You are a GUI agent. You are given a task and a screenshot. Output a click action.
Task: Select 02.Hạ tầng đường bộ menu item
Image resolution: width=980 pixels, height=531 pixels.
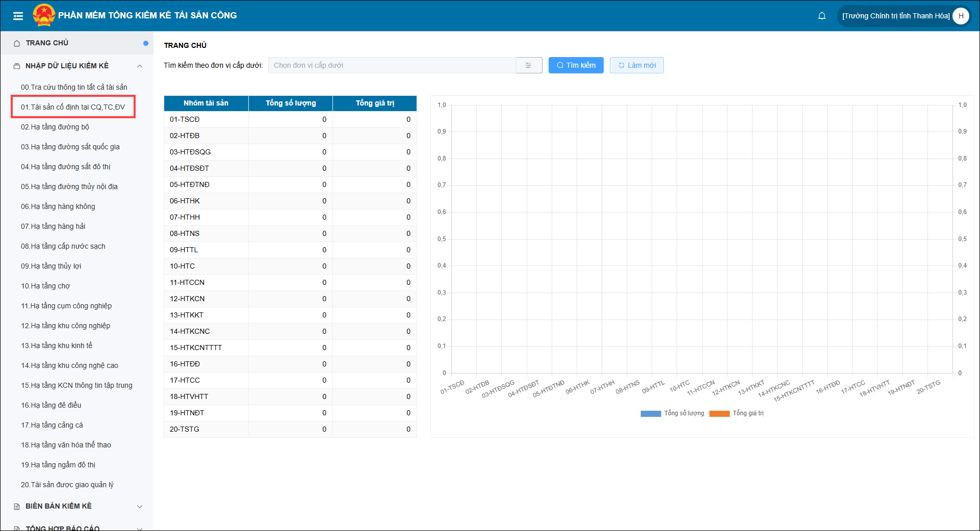(55, 127)
